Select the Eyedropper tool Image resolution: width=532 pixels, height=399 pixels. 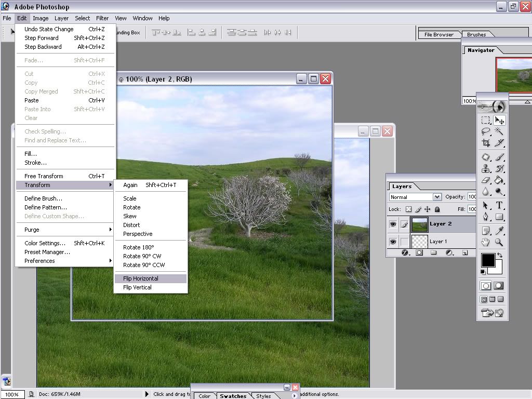click(x=499, y=231)
